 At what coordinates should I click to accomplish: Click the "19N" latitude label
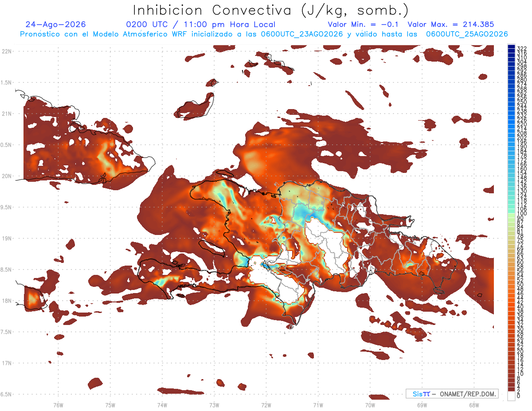7,239
